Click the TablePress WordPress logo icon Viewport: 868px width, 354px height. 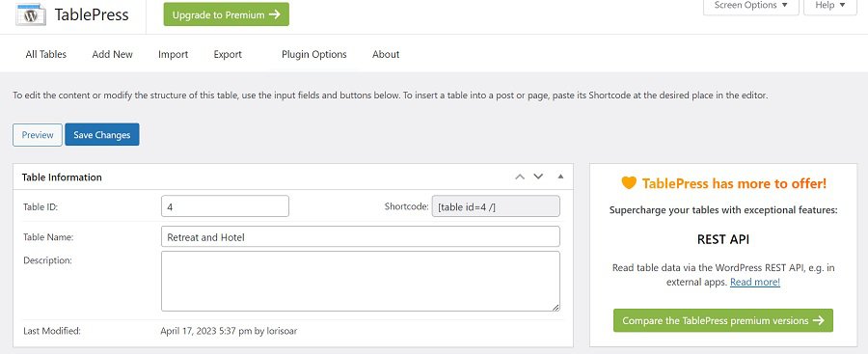[31, 14]
